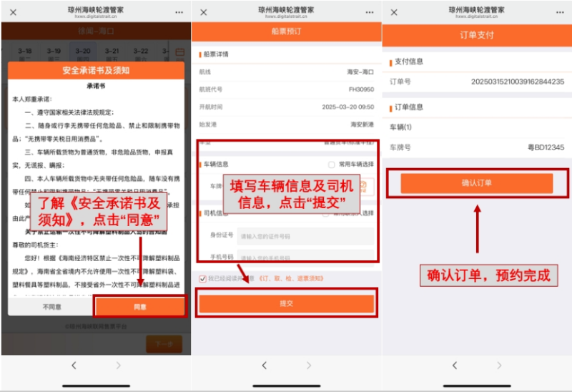Image resolution: width=572 pixels, height=392 pixels.
Task: Open the three-dot menu in the left panel
Action: tap(179, 12)
